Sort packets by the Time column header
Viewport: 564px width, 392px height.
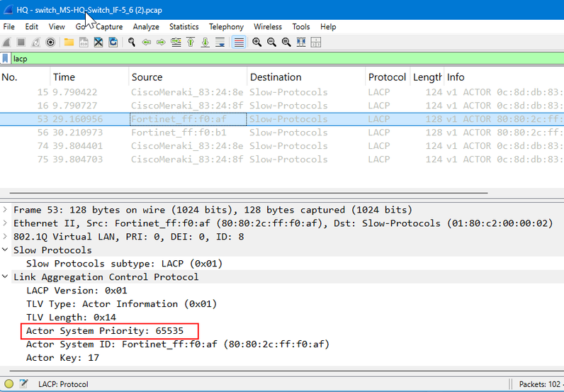click(x=64, y=77)
